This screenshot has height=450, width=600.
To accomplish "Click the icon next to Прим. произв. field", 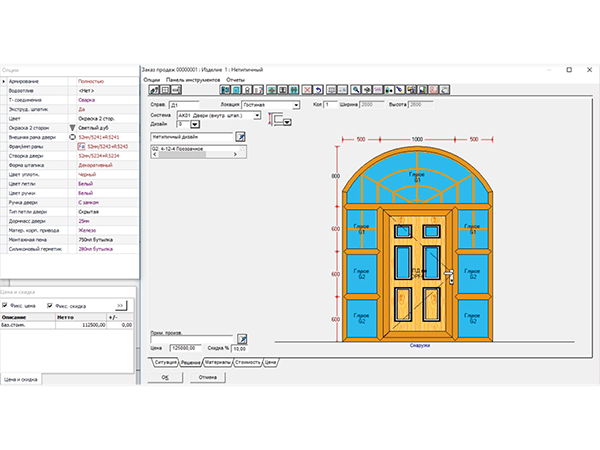I will pyautogui.click(x=240, y=338).
